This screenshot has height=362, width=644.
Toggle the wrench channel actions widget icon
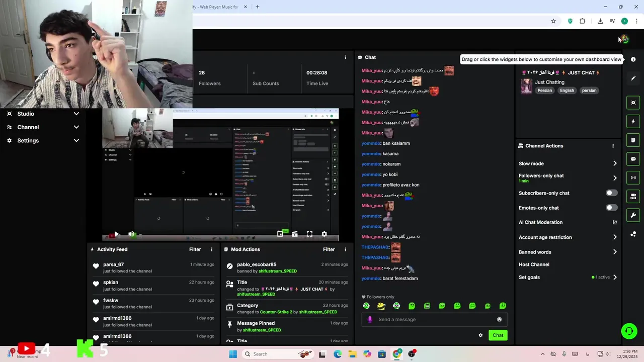click(633, 215)
